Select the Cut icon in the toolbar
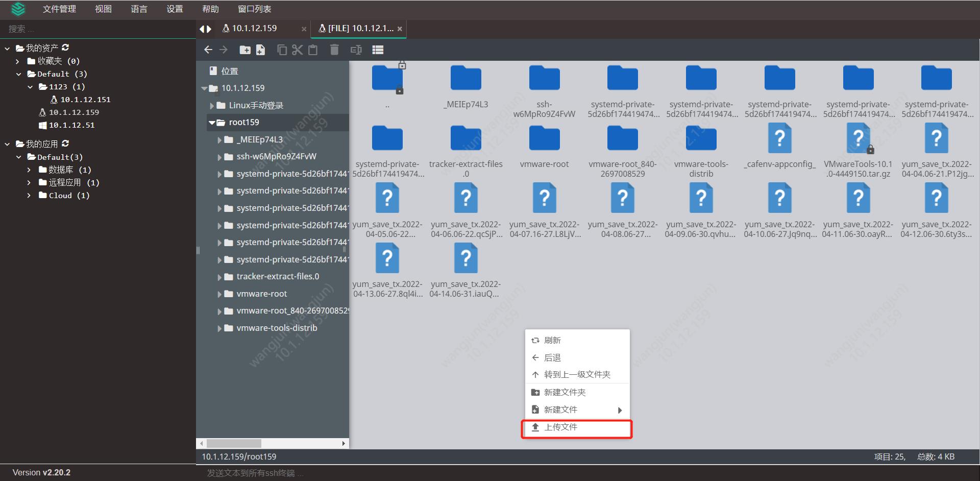 (298, 50)
